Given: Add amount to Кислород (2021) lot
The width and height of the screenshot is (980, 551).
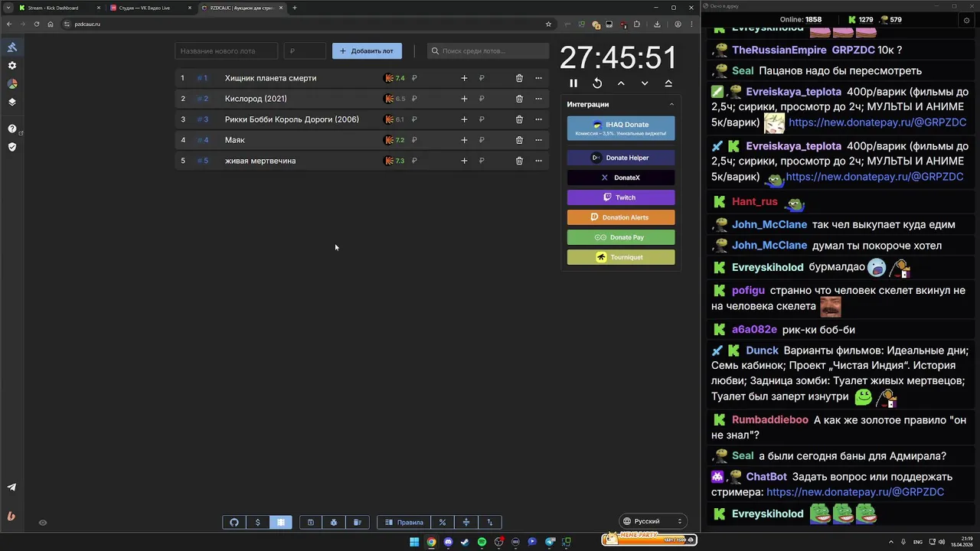Looking at the screenshot, I should pyautogui.click(x=464, y=99).
